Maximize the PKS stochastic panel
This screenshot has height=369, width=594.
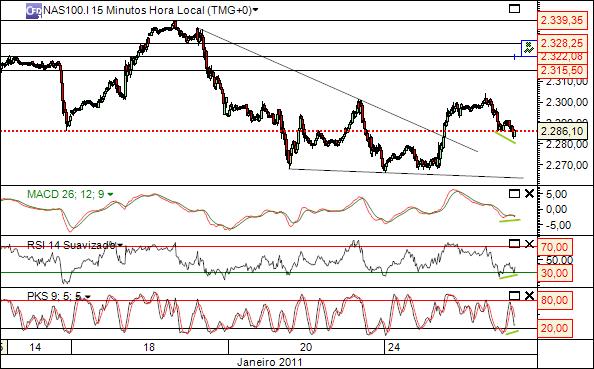514,296
